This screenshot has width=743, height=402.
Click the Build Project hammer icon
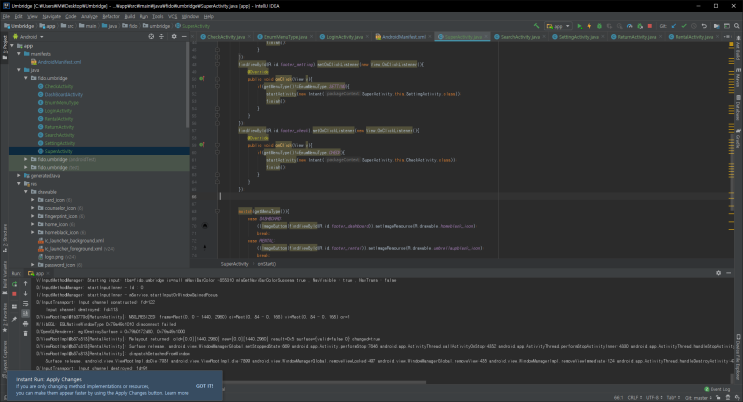pos(536,26)
